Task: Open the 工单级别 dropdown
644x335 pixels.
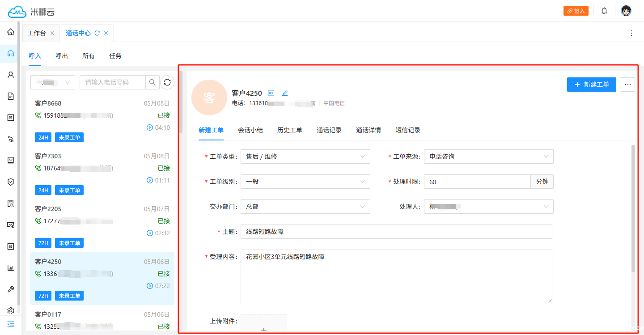Action: tap(305, 182)
